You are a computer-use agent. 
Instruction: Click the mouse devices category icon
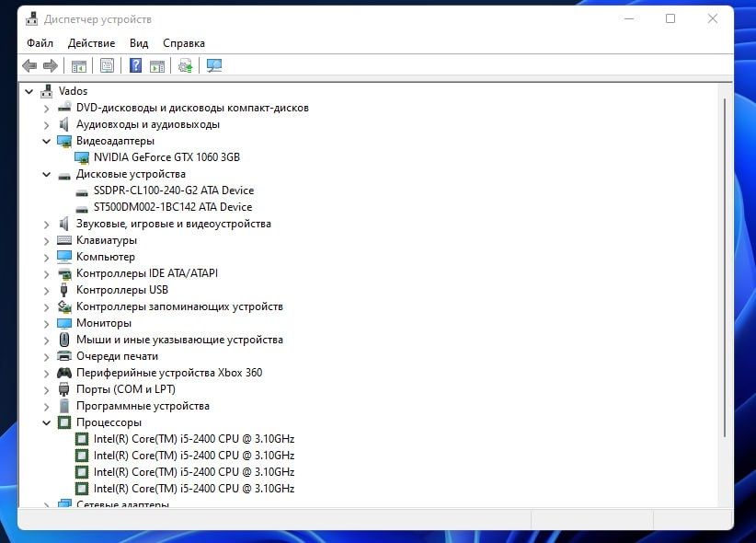(x=64, y=340)
